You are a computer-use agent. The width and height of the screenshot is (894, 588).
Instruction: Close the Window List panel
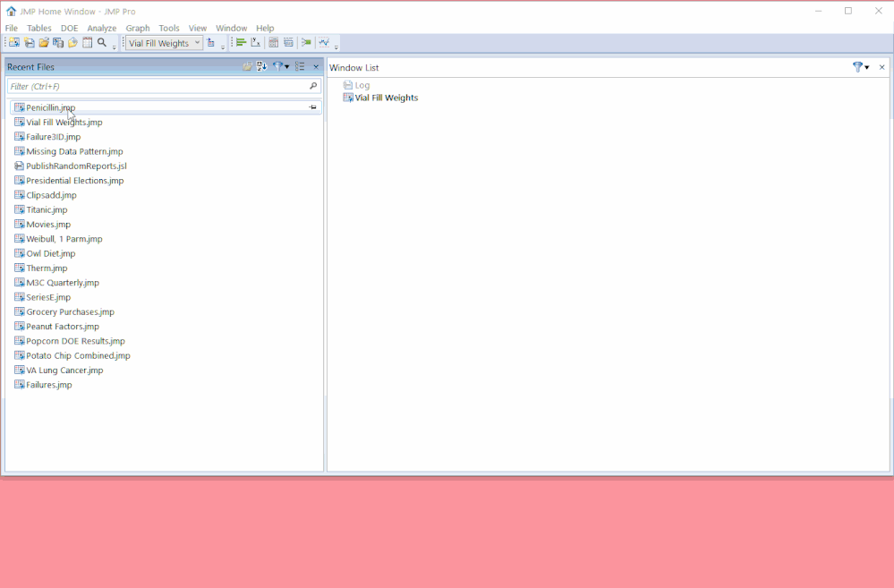(882, 67)
